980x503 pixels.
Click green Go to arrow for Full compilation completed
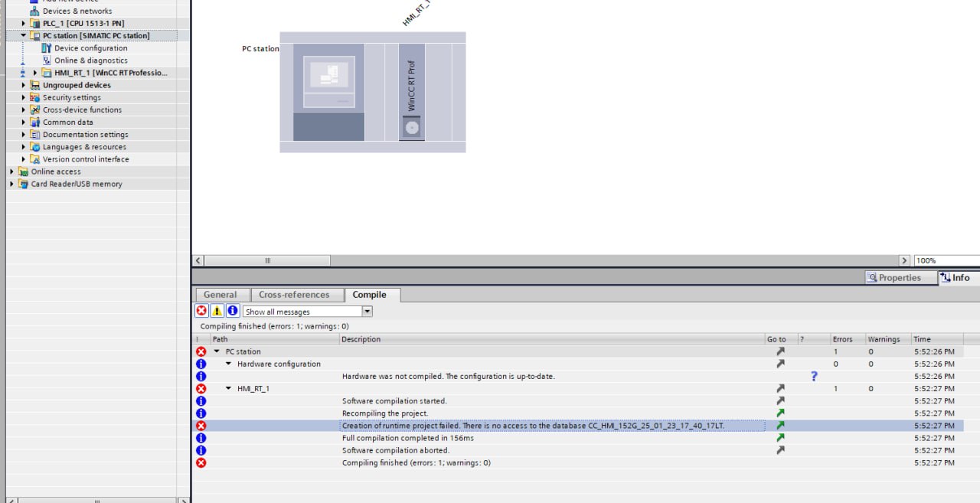tap(780, 438)
